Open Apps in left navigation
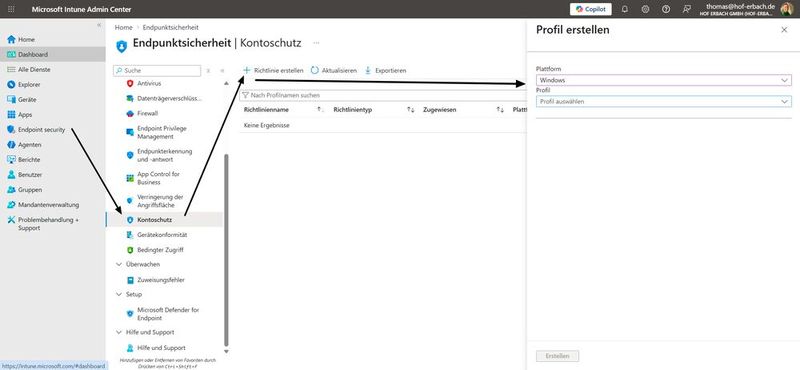 point(25,115)
